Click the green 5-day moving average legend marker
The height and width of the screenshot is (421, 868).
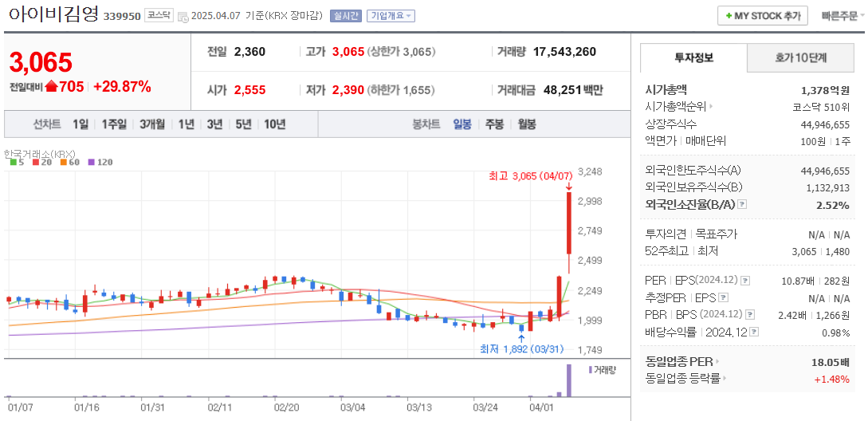tap(13, 163)
